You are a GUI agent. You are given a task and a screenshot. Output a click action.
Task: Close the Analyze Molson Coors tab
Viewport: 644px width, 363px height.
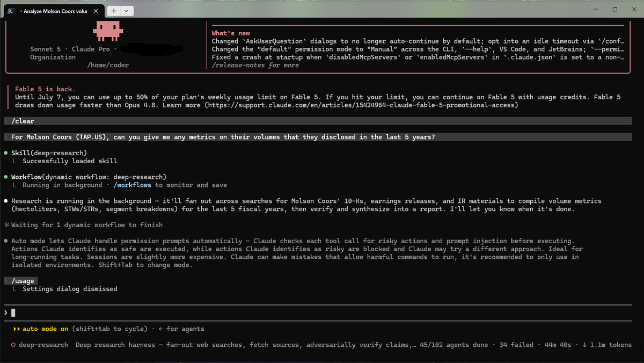[97, 11]
